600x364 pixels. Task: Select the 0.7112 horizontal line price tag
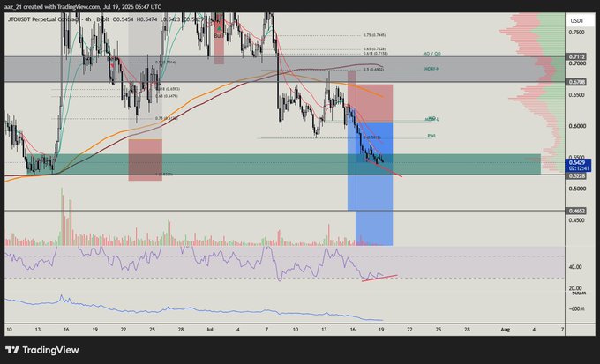pos(577,56)
